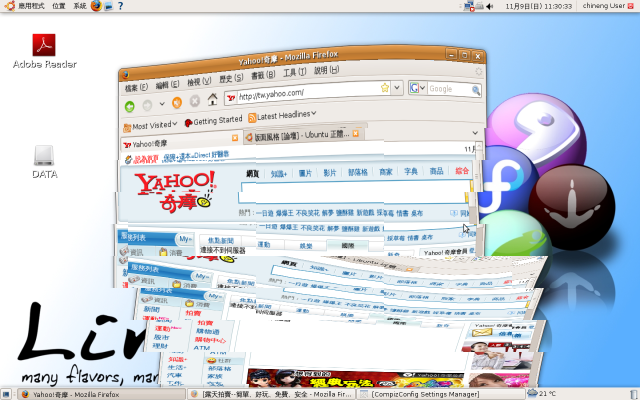Open the Adobe Reader desktop icon

[44, 51]
